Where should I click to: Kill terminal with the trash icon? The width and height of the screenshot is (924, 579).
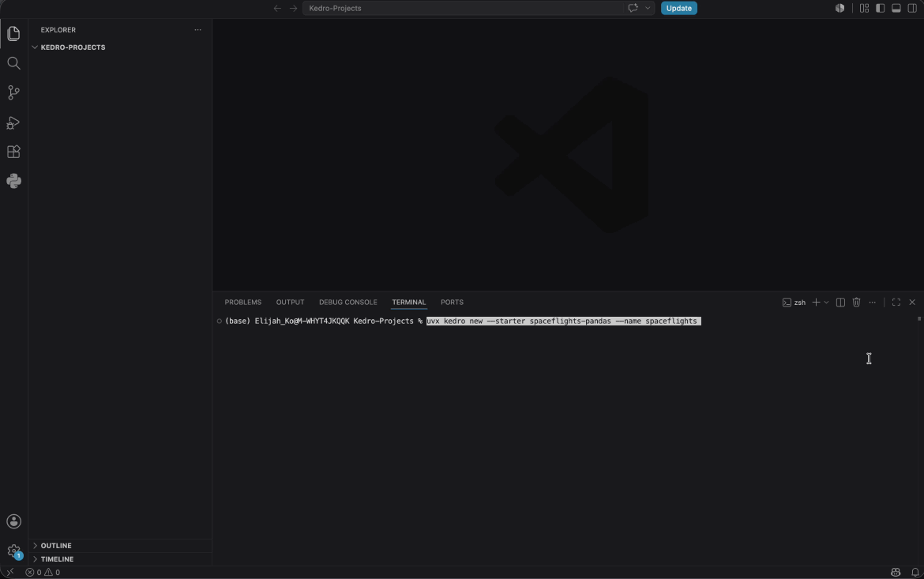(x=857, y=303)
